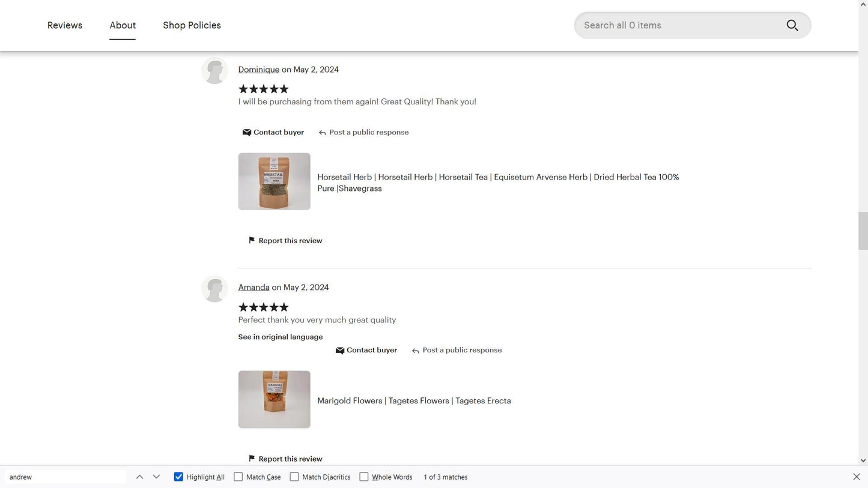
Task: Click the reply arrow on Amanda's review
Action: pos(415,351)
